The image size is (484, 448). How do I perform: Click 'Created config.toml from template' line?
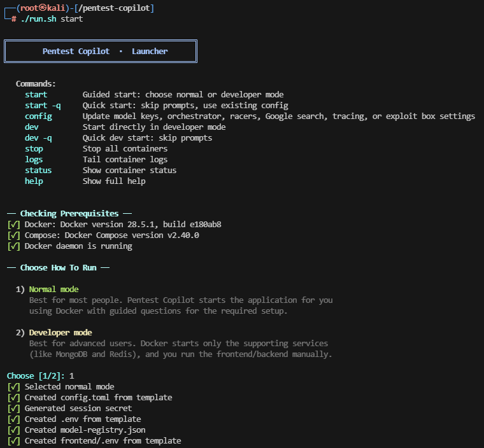[99, 397]
